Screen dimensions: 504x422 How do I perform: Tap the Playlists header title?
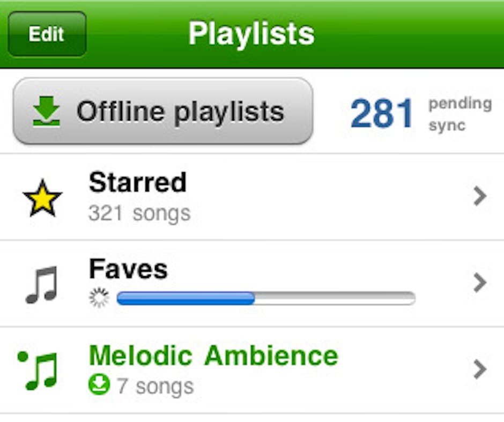tap(251, 34)
